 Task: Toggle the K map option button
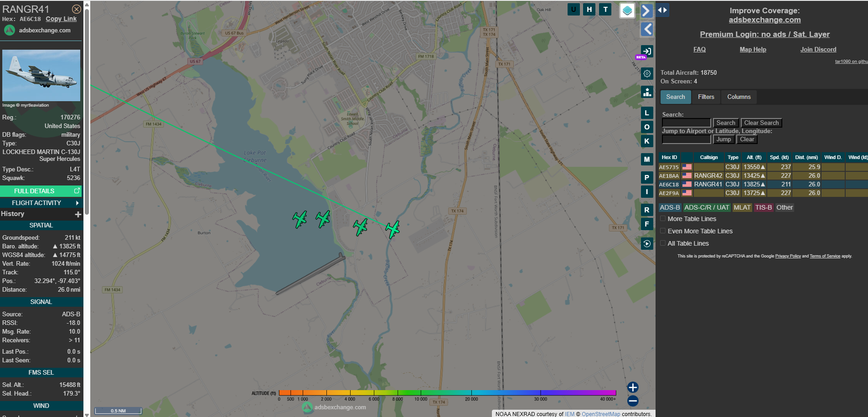point(647,141)
